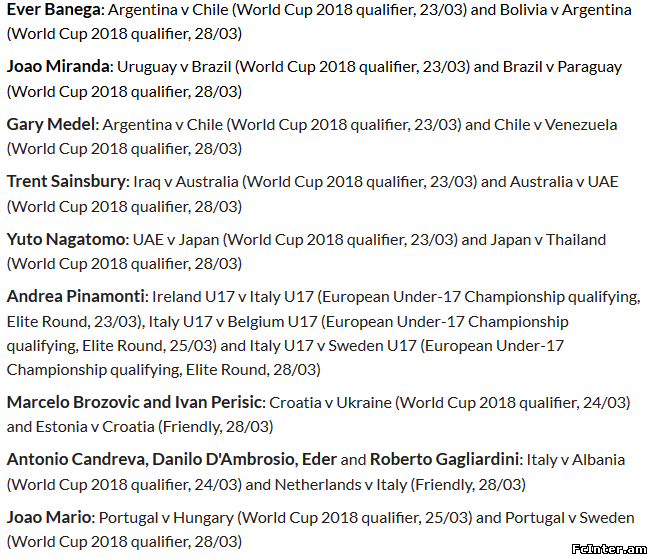Click the Iraq v Australia match text
Viewport: 652px width, 559px height.
(x=186, y=182)
